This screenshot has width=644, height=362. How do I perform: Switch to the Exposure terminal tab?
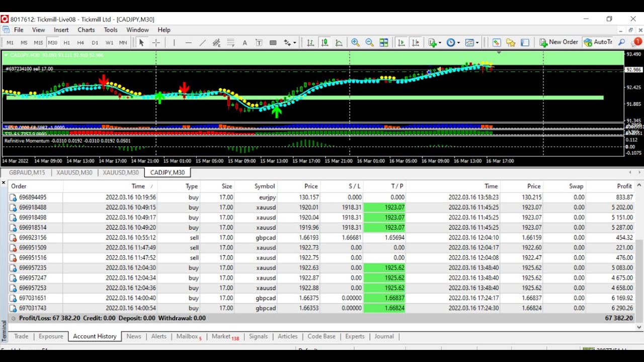click(51, 336)
